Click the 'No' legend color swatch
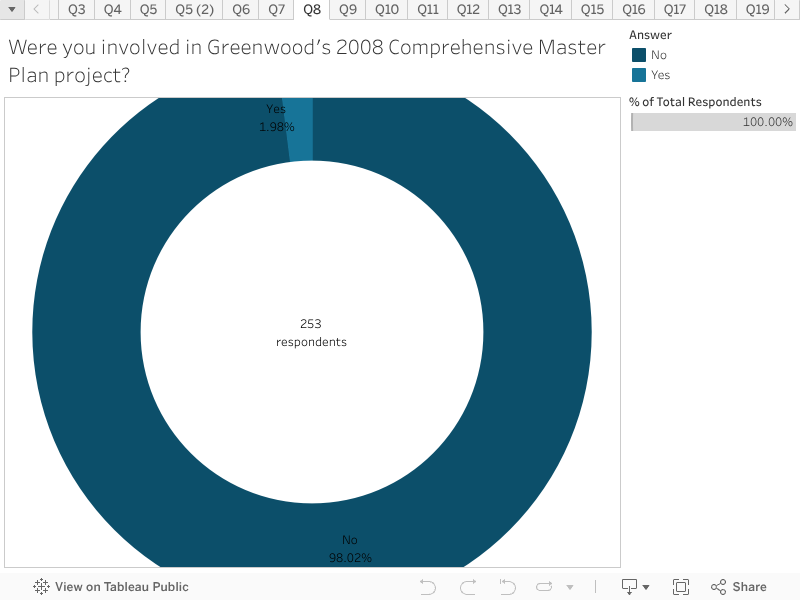 (x=638, y=55)
